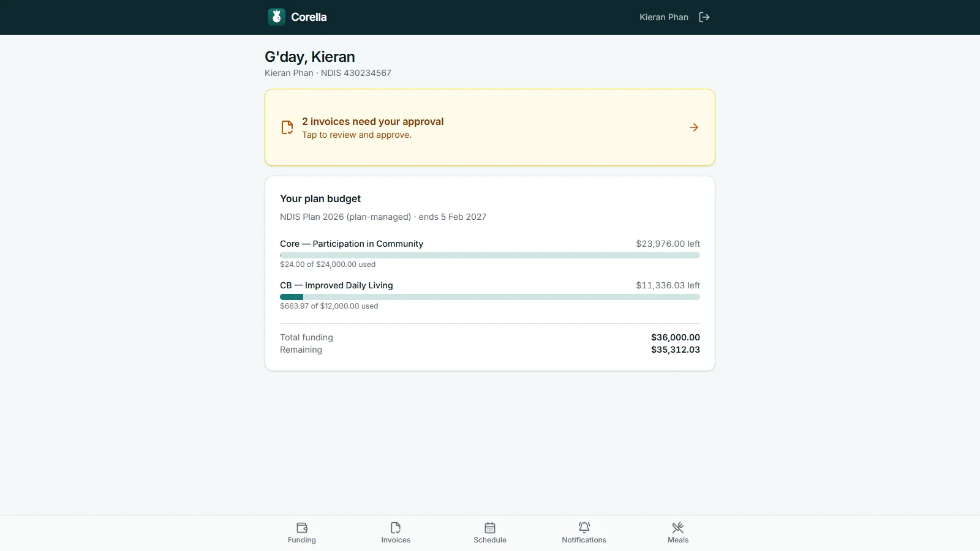Open the Invoices document icon

pyautogui.click(x=396, y=528)
